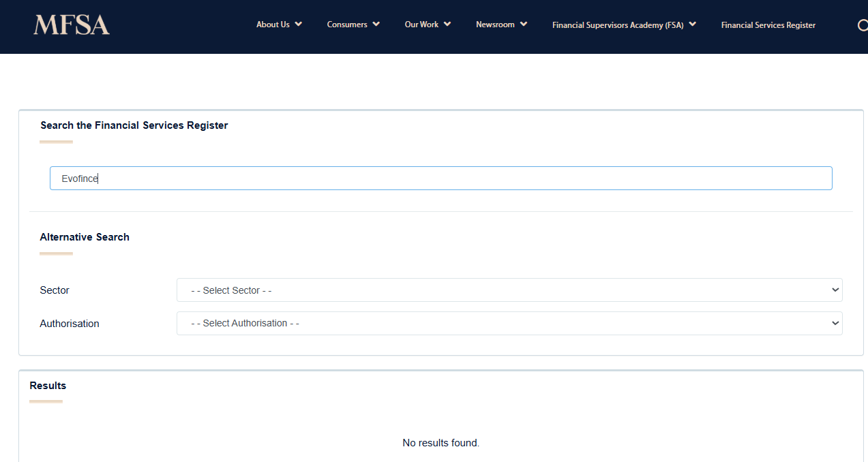The image size is (868, 462).
Task: Open the Consumers menu
Action: (347, 25)
